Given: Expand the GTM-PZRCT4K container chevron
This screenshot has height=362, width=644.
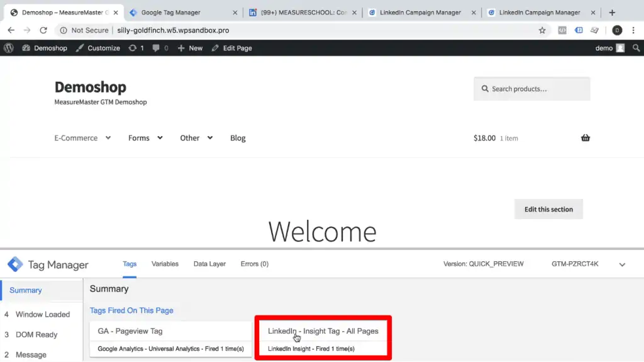Looking at the screenshot, I should tap(622, 264).
